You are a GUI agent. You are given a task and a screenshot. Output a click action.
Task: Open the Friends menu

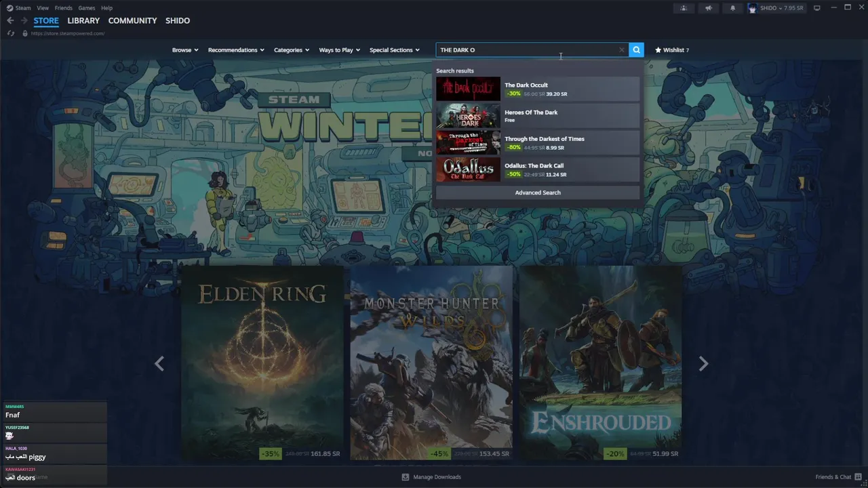pos(63,8)
